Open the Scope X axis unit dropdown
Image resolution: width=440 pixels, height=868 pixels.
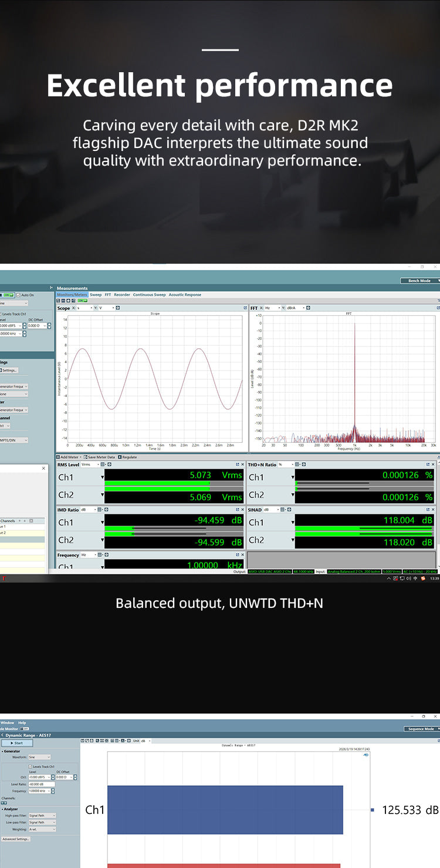tap(85, 308)
